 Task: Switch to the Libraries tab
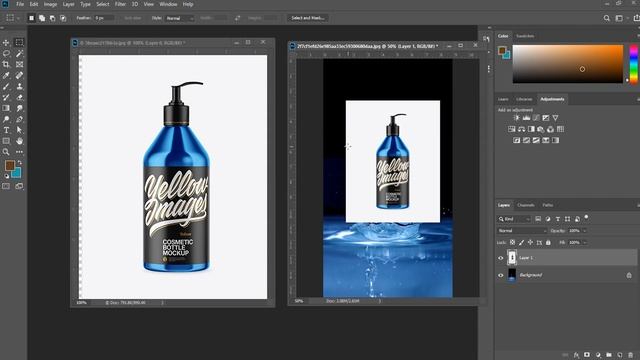(x=524, y=99)
